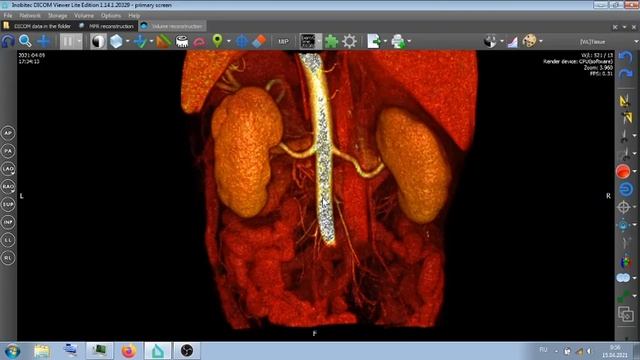Click the black-white color lookup icon
Screen dimensions: 640x360
coord(490,41)
